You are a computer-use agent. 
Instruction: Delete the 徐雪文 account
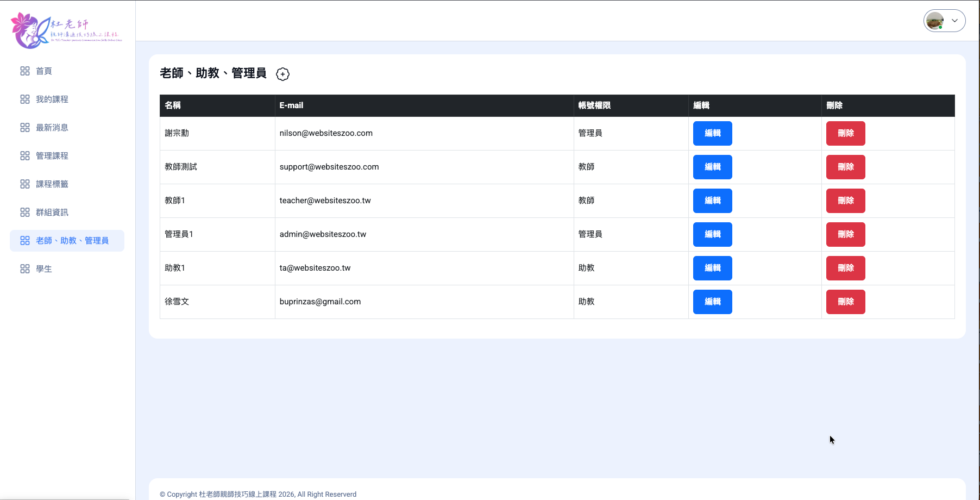845,302
